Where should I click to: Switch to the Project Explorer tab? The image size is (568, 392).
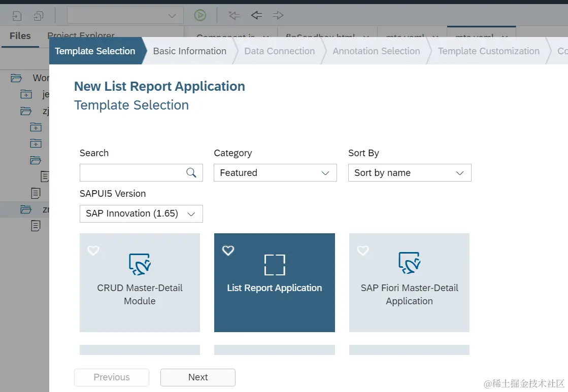[81, 34]
